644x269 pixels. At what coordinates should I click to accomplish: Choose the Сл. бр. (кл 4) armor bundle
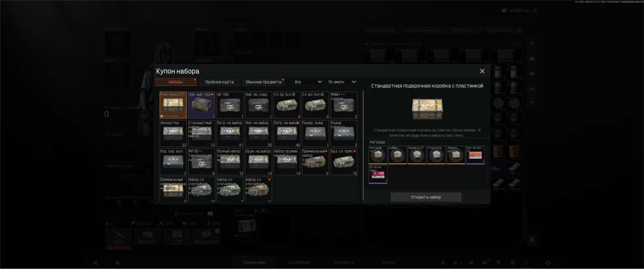(287, 105)
